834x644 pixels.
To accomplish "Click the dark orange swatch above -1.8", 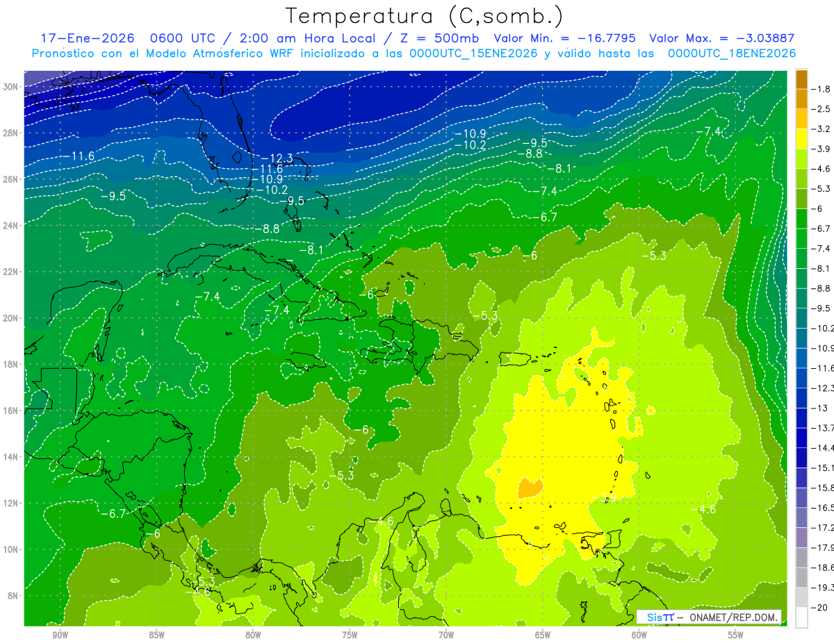I will coord(801,79).
